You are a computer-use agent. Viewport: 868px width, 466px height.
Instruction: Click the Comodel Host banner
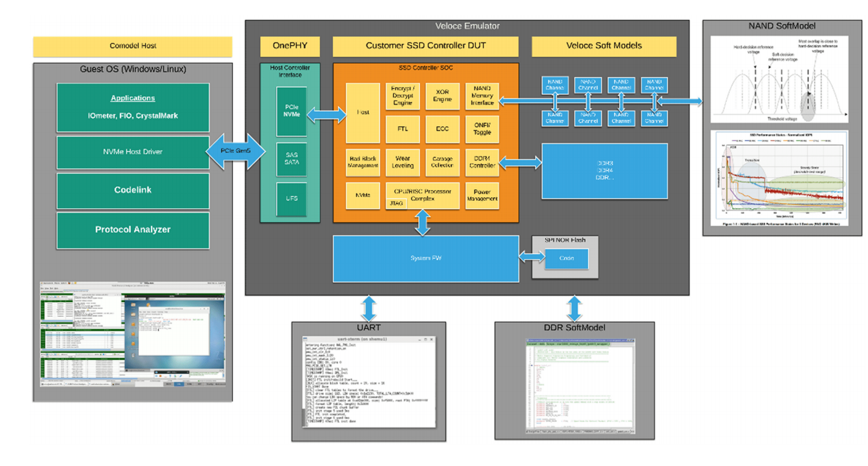132,46
